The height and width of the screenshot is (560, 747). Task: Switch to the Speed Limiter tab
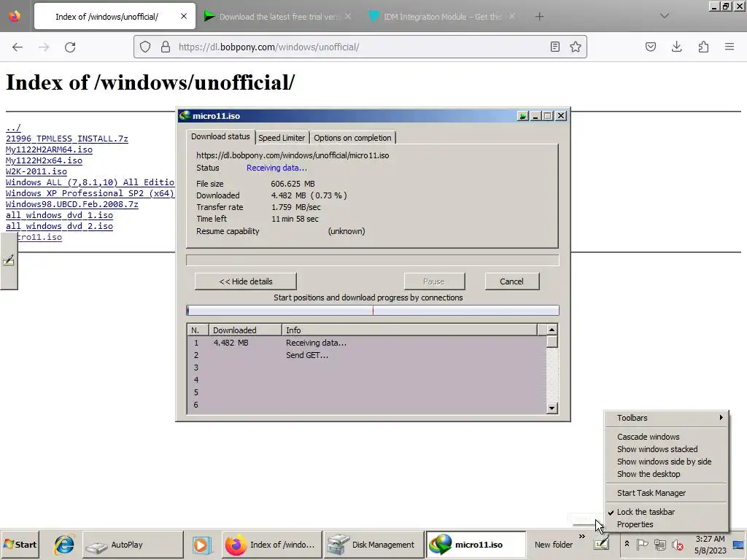[x=282, y=138]
